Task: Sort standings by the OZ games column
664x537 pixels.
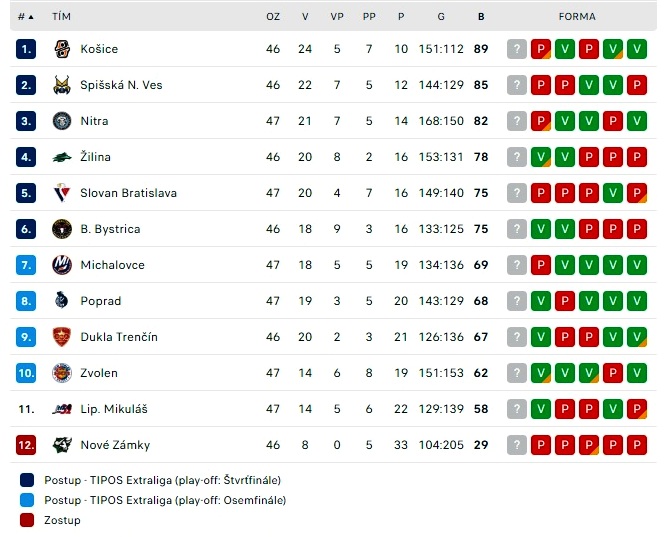Action: (273, 17)
